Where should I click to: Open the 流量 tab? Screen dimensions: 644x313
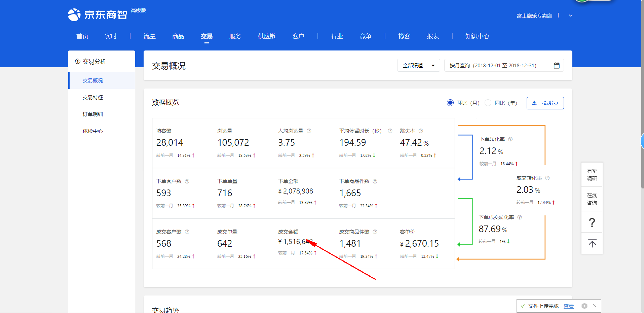click(x=150, y=36)
